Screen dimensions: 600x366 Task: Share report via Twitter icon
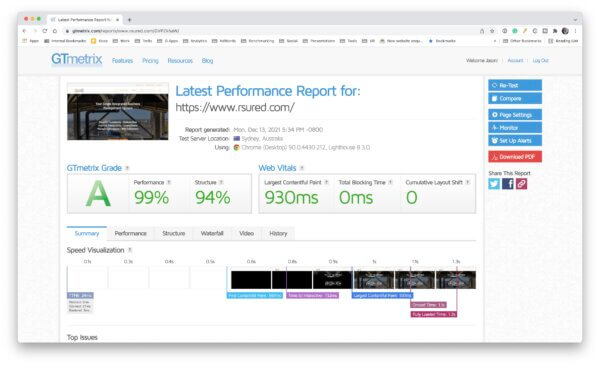pos(494,184)
